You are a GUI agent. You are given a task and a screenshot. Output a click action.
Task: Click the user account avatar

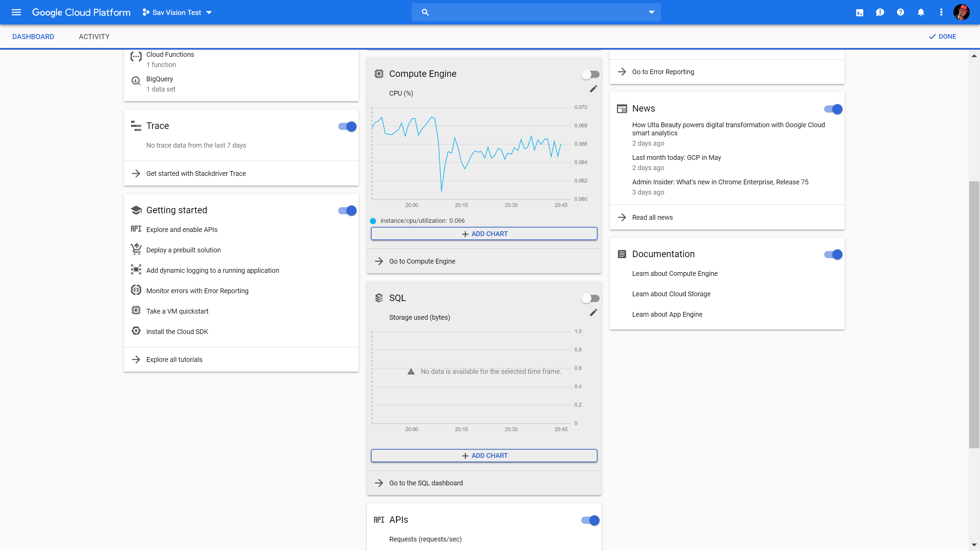961,13
